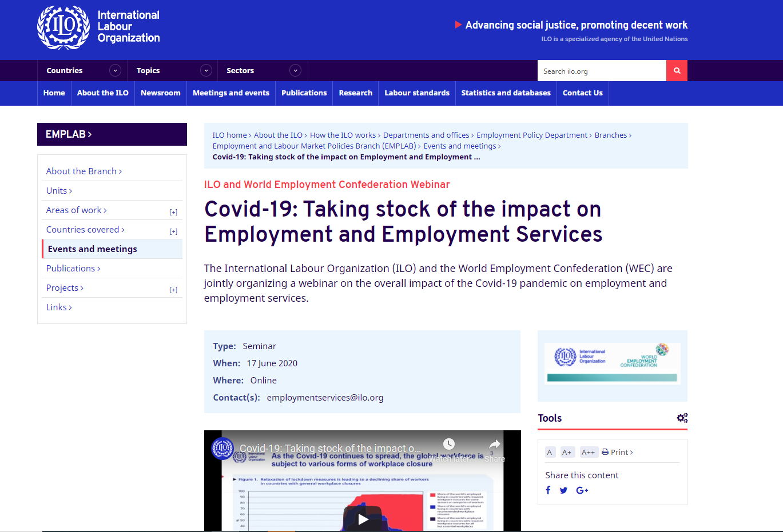Viewport: 783px width, 532px height.
Task: Share this page on Google Plus
Action: pos(582,490)
